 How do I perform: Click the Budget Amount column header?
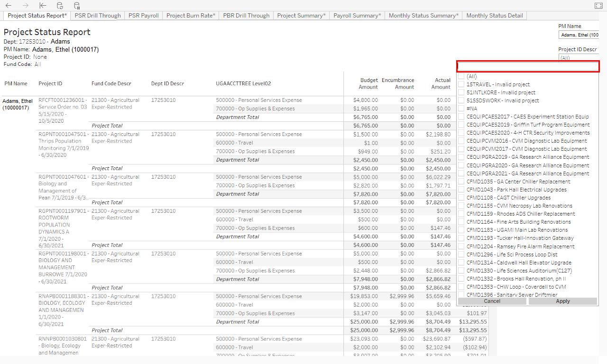click(368, 83)
